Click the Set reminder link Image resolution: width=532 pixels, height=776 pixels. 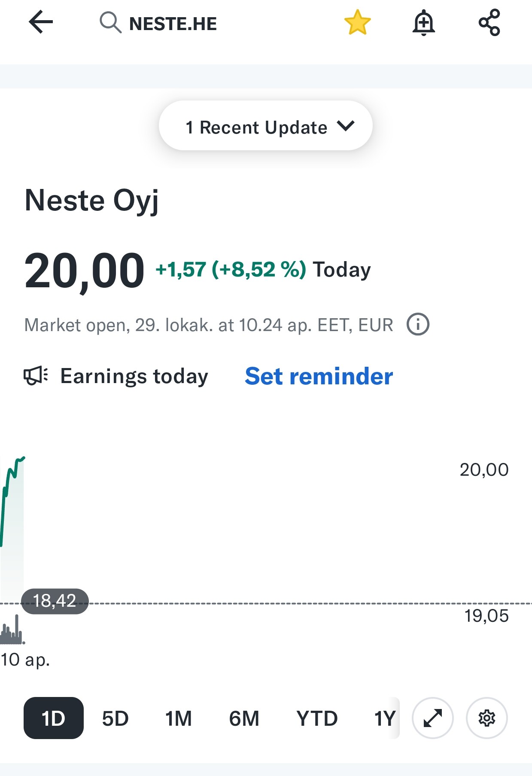tap(319, 376)
